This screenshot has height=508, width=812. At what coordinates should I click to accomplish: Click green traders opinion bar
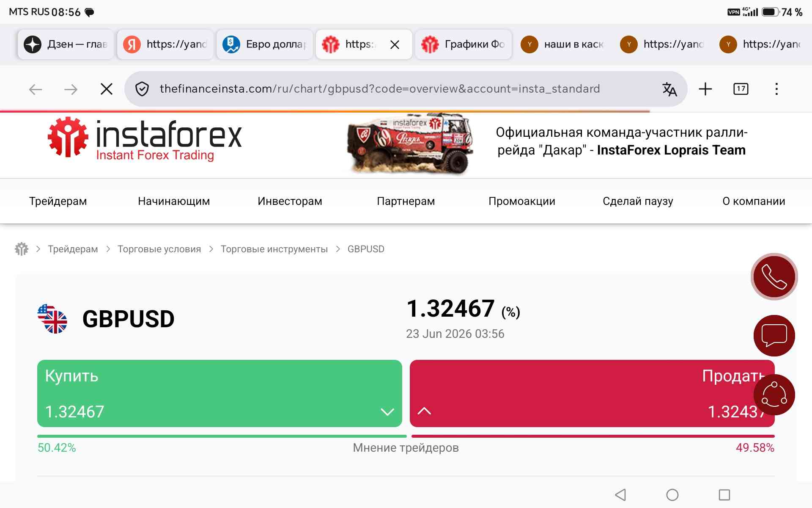click(222, 436)
